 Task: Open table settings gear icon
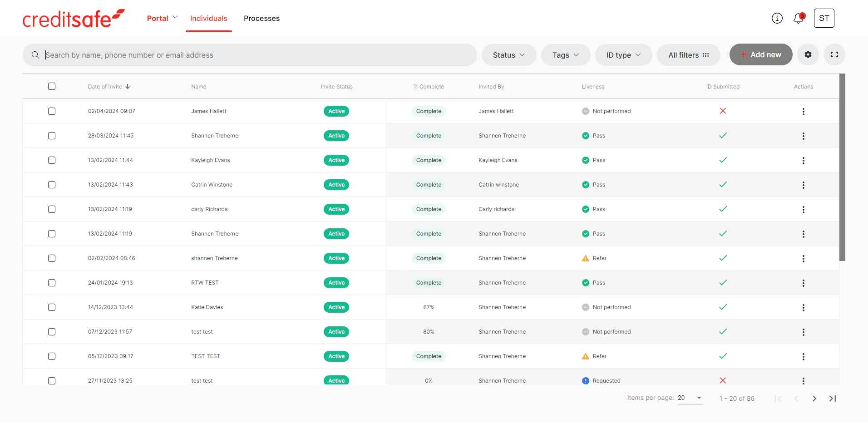[x=808, y=54]
